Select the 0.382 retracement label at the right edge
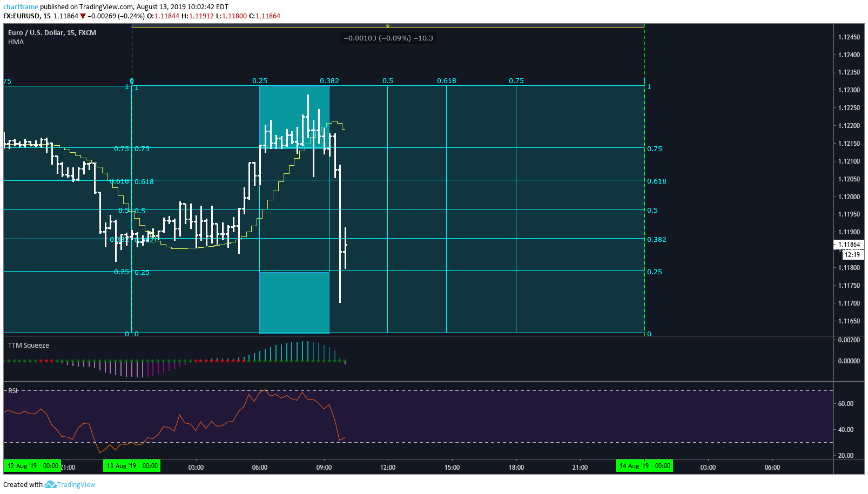Screen dimensions: 868x494 coord(657,240)
